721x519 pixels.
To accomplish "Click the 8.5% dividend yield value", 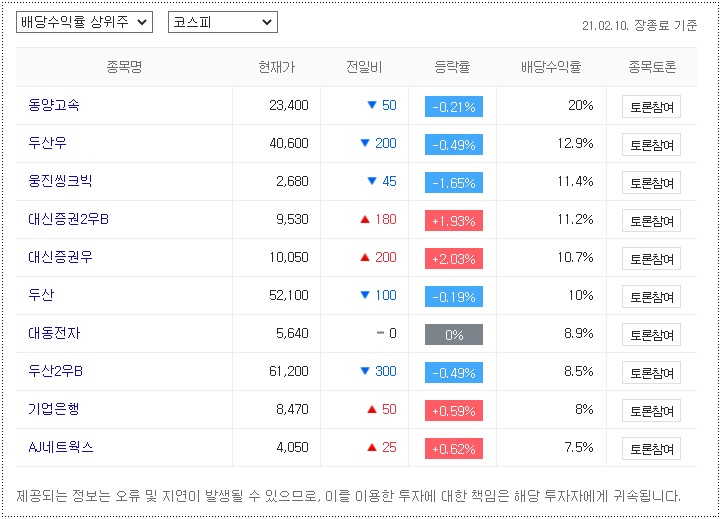I will tap(578, 371).
